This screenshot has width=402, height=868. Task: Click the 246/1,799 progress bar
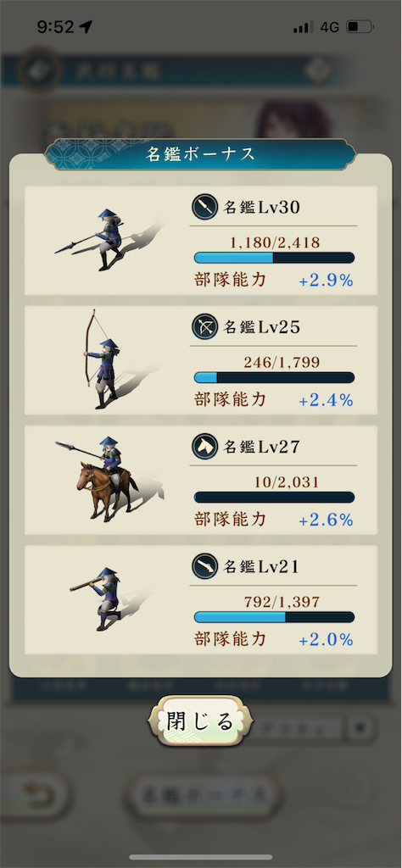point(274,377)
